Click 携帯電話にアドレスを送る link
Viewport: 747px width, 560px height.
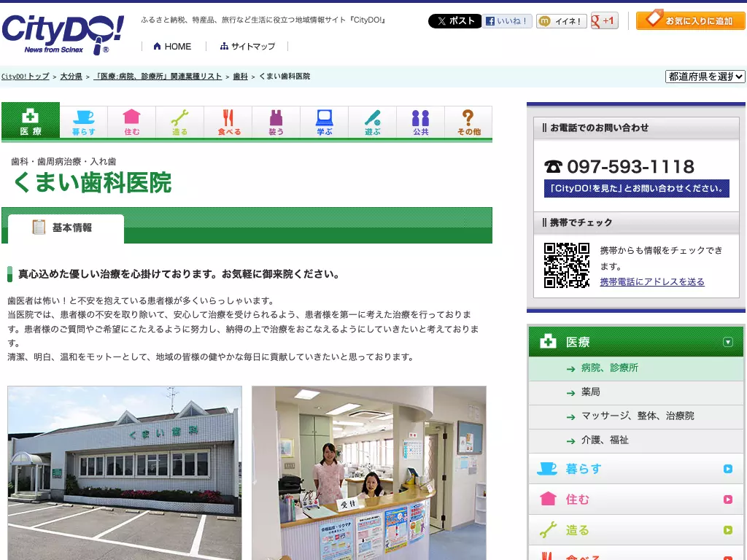(x=651, y=281)
